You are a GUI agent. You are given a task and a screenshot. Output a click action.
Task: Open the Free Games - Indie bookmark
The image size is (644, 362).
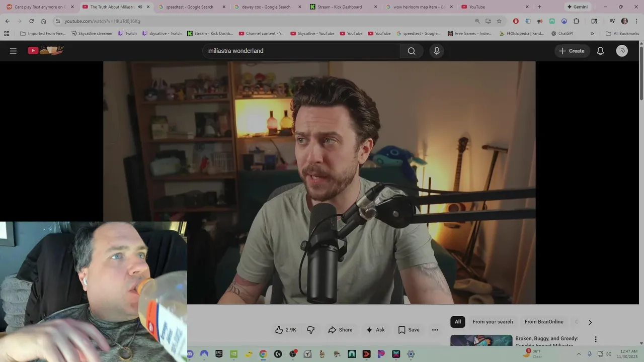(469, 34)
